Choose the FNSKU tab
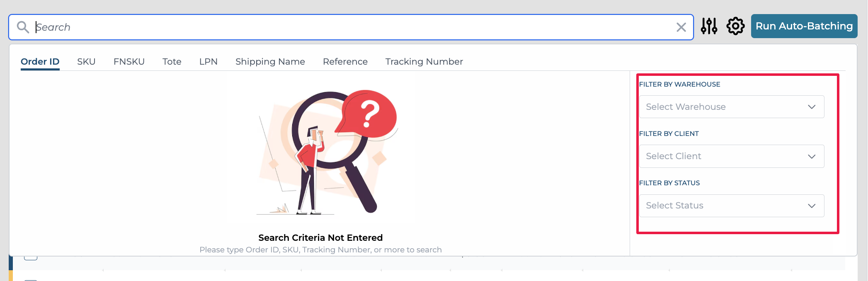 129,62
